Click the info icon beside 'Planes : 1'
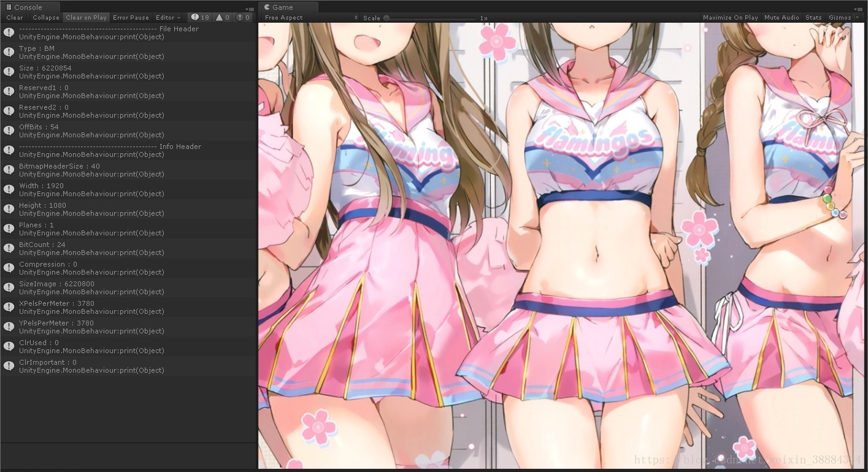The width and height of the screenshot is (868, 472). click(9, 229)
